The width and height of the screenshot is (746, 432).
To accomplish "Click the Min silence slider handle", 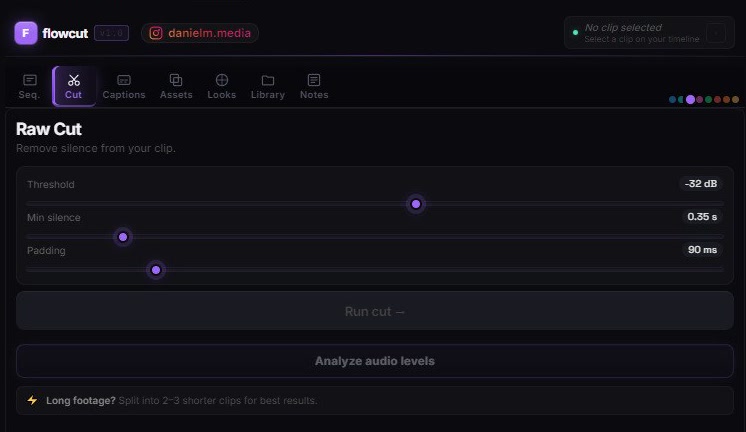I will click(x=123, y=237).
